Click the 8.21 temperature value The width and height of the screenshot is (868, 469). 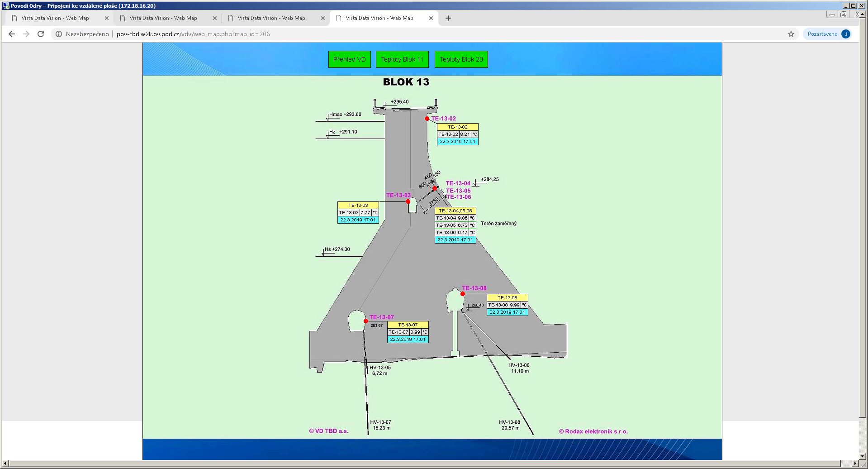465,134
